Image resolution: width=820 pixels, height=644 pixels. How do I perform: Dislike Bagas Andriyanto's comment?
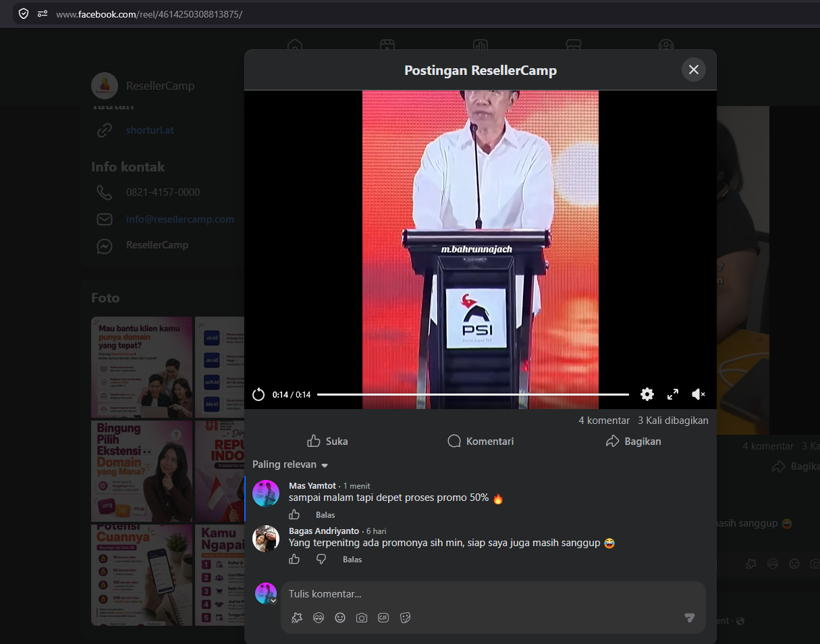[321, 559]
